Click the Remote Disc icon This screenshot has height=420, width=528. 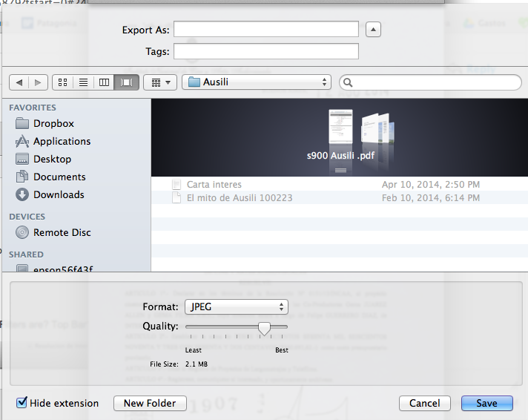coord(22,232)
